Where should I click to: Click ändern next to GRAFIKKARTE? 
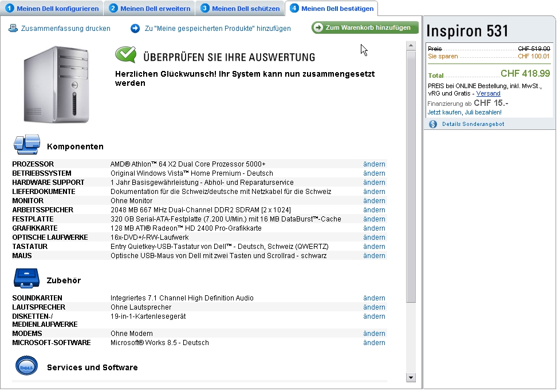tap(374, 228)
